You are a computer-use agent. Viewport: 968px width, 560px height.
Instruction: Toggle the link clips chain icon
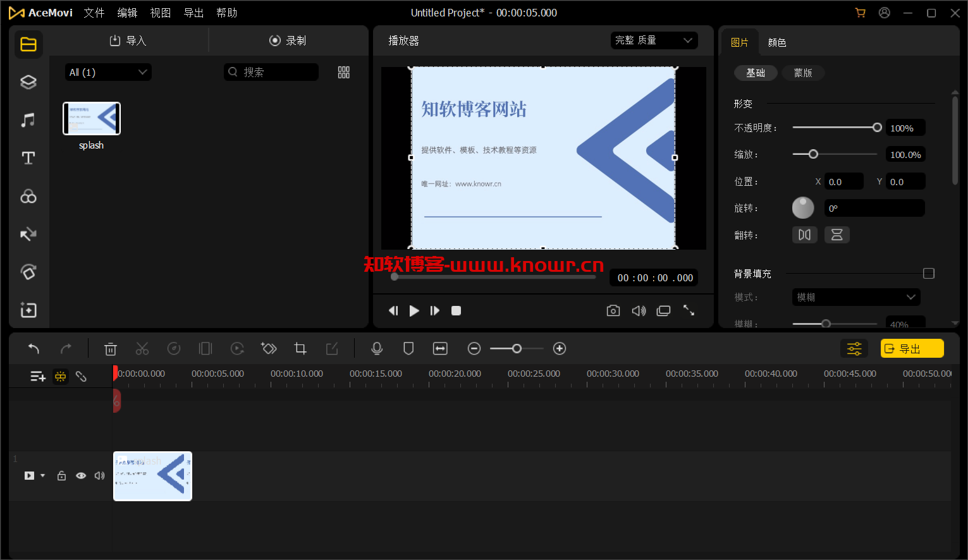81,376
